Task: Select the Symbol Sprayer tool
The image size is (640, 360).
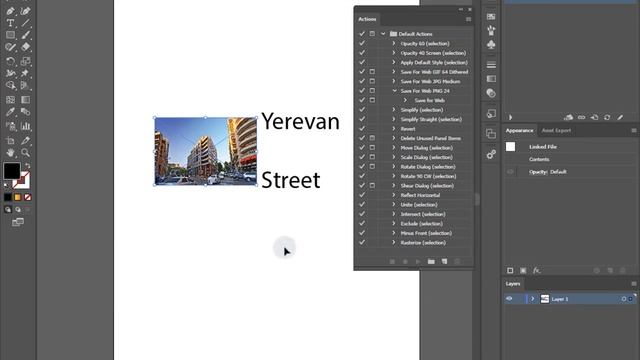Action: [10, 126]
